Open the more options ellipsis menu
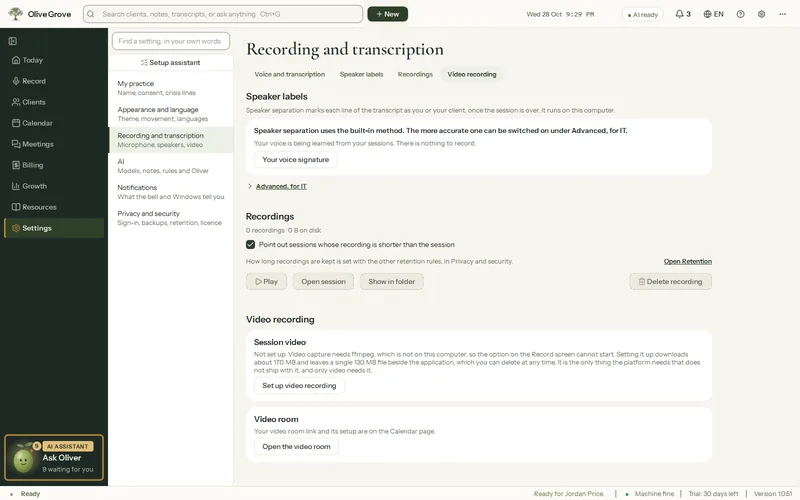This screenshot has height=500, width=800. click(782, 14)
